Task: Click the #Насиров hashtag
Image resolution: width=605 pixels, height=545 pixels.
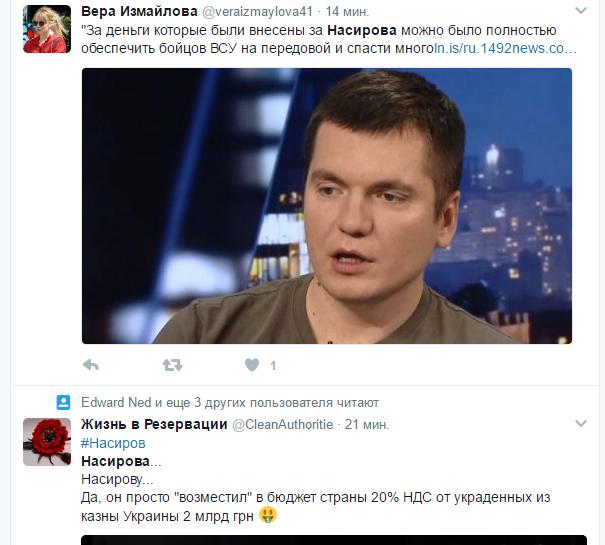Action: [x=113, y=443]
